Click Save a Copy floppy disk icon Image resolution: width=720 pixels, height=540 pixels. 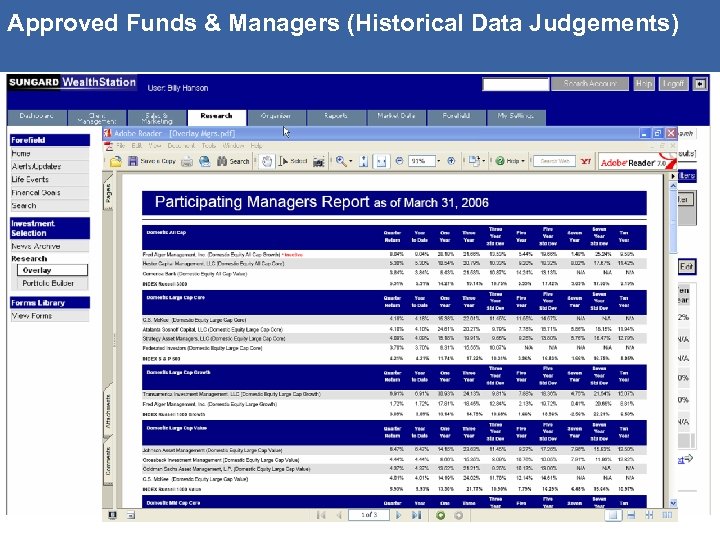tap(133, 161)
